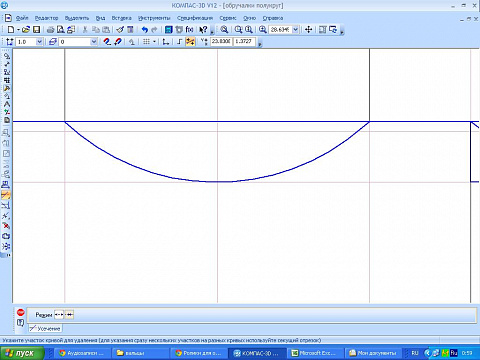Screen dimensions: 480x360
Task: Open current view scale 1.0 dropdown
Action: (39, 42)
